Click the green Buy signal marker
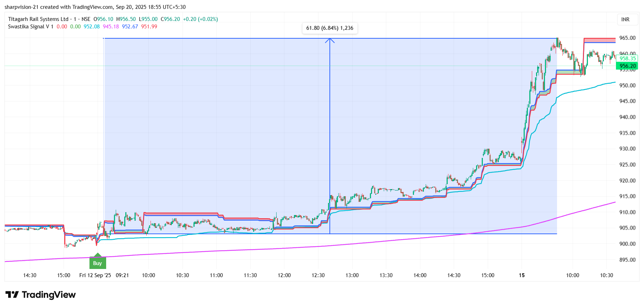This screenshot has height=308, width=644. coord(98,263)
